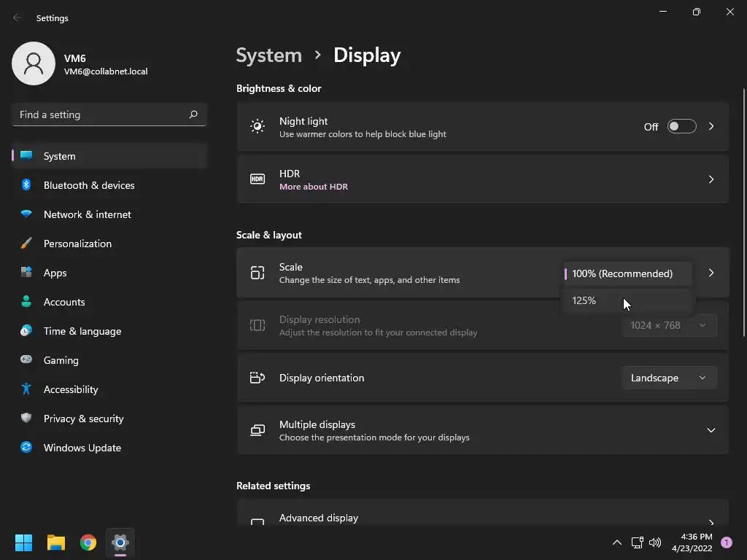Click the volume speaker tray icon
Viewport: 747px width, 560px height.
tap(655, 542)
